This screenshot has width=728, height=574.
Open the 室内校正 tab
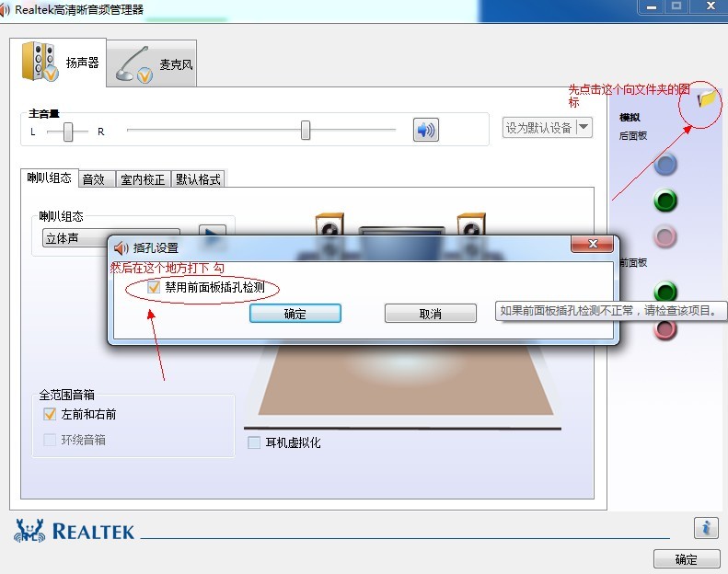click(x=143, y=179)
